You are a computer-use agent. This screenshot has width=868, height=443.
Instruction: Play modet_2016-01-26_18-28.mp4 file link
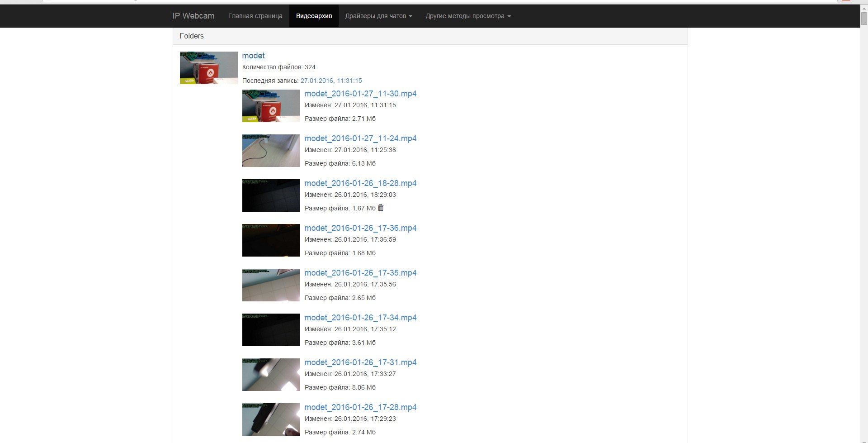click(360, 183)
